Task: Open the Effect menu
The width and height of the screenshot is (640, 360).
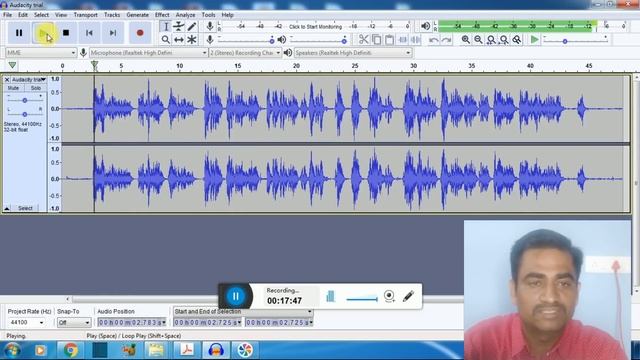Action: [162, 15]
